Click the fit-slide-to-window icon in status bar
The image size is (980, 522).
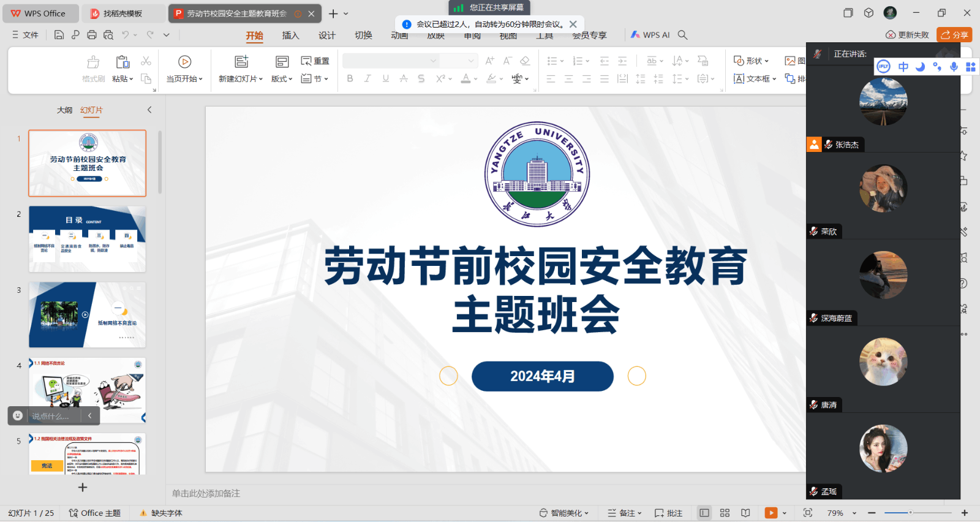(x=807, y=513)
